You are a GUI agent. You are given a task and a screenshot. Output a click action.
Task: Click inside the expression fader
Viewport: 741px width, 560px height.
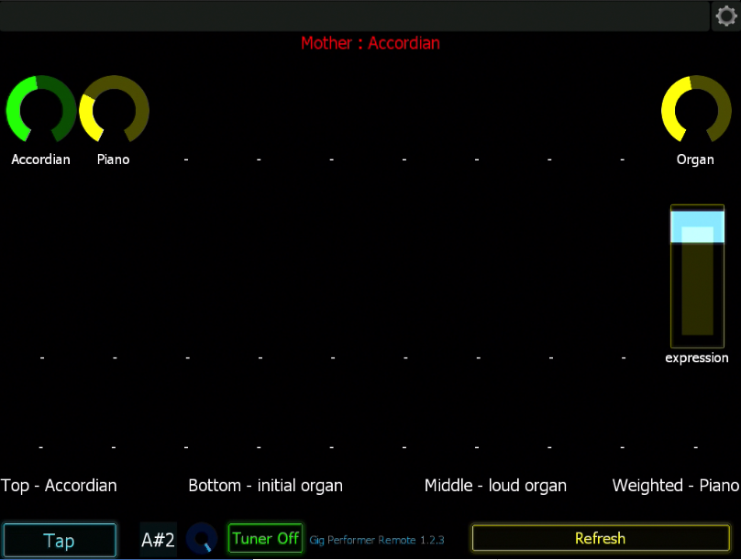click(x=697, y=276)
